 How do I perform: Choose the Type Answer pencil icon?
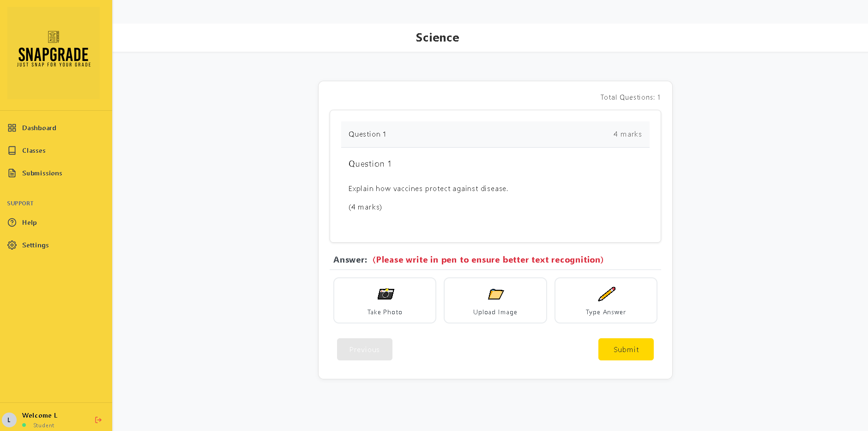click(x=605, y=294)
